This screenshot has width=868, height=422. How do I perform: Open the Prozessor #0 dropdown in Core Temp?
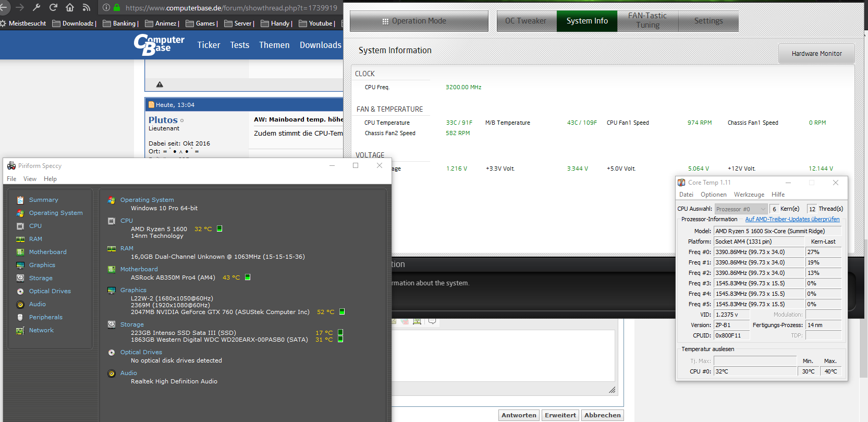[740, 209]
